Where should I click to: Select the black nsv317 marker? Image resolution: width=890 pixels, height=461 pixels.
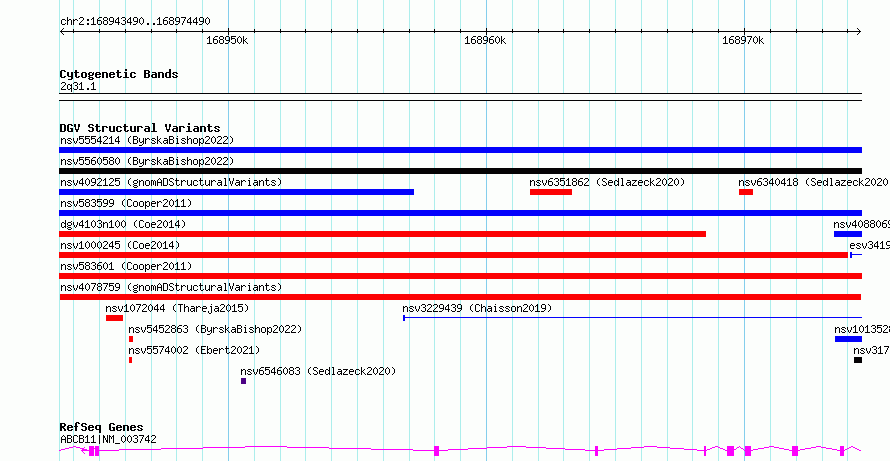coord(858,360)
